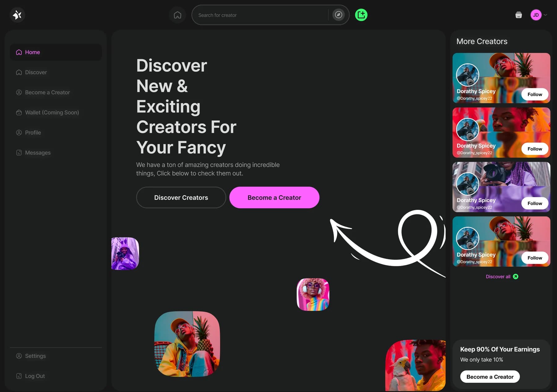
Task: Open the parrot creator thumbnail at bottom right
Action: [415, 365]
